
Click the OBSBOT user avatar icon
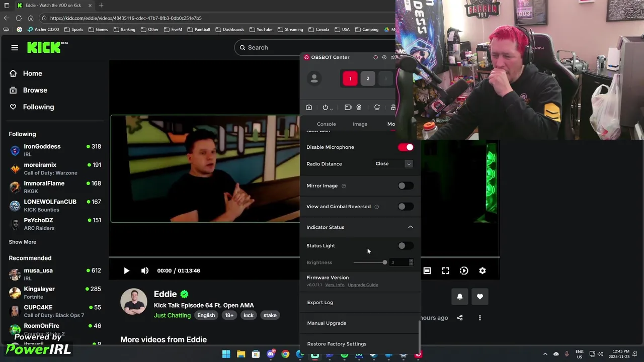pyautogui.click(x=314, y=78)
